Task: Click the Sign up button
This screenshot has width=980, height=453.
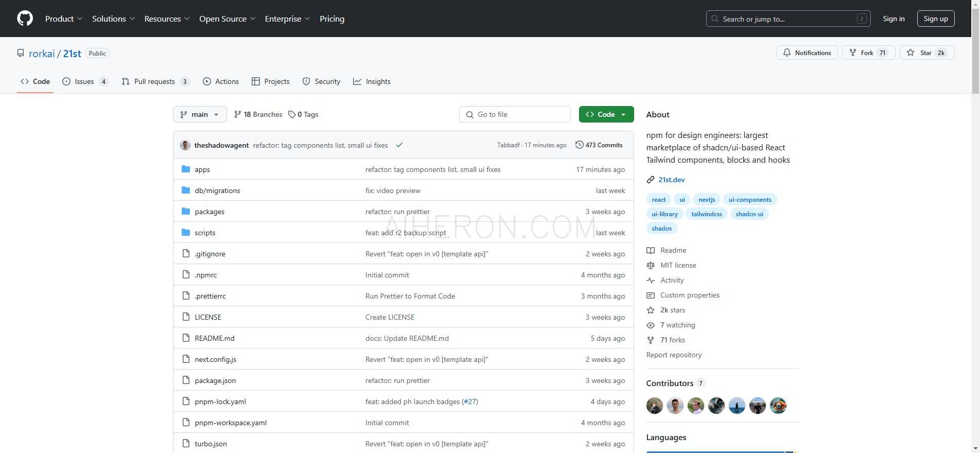Action: coord(936,19)
